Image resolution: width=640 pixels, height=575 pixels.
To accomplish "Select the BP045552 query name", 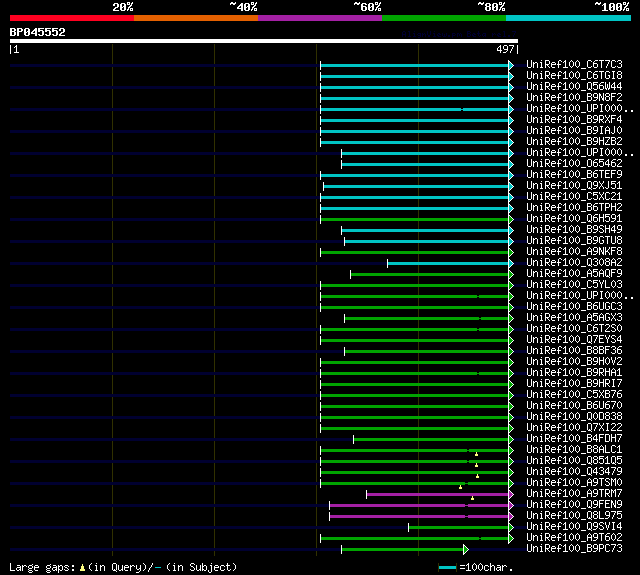I will (x=38, y=32).
